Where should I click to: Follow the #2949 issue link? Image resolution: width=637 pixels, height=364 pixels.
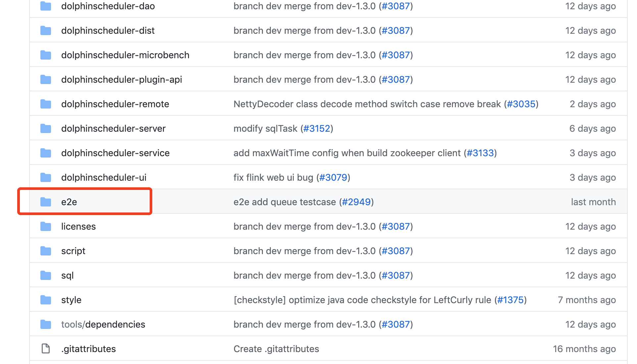356,202
